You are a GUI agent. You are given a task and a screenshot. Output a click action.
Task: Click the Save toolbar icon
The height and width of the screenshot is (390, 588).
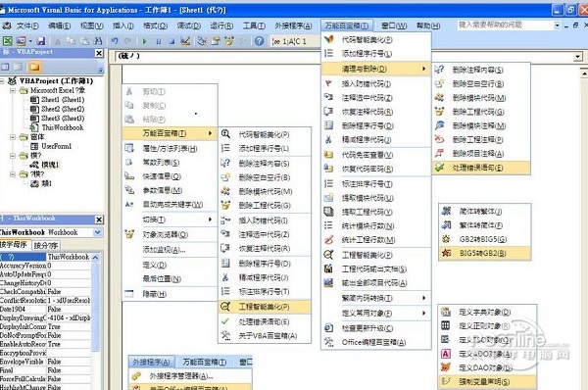coord(41,40)
